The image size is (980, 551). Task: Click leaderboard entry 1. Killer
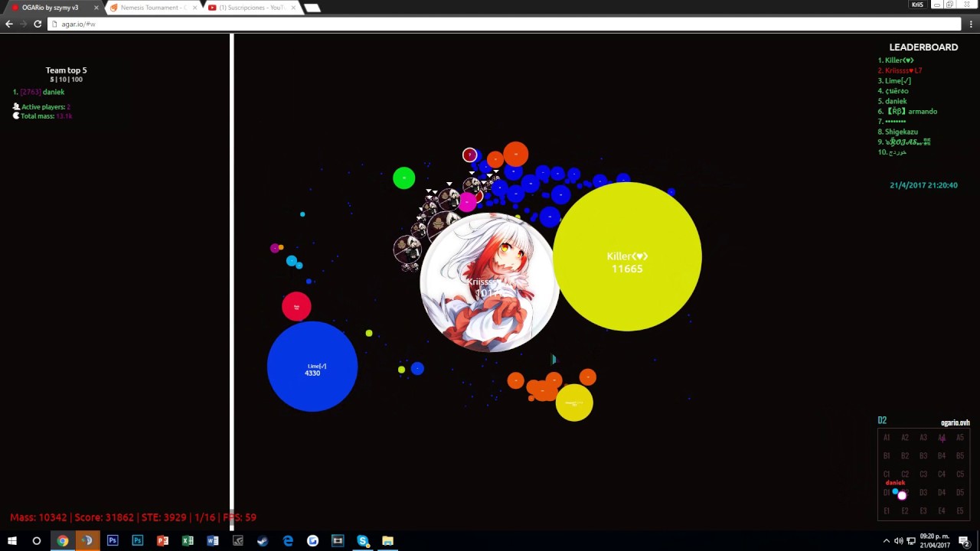tap(896, 60)
